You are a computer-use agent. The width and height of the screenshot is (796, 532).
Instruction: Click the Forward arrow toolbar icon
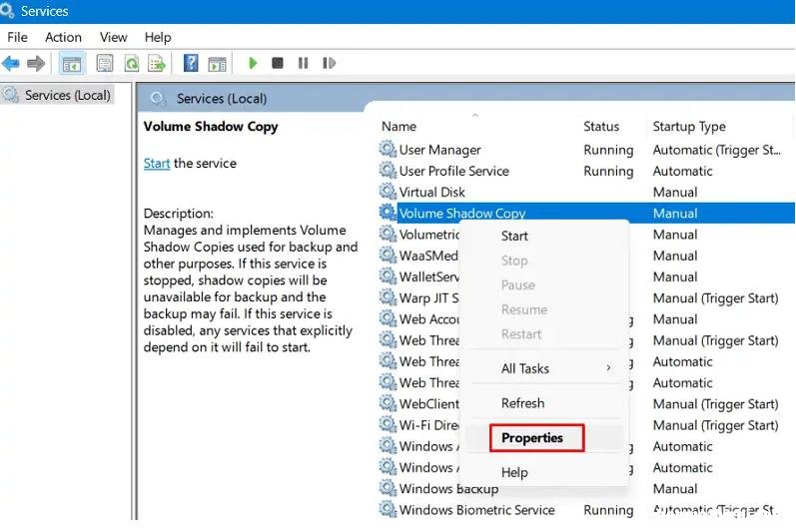(x=36, y=64)
